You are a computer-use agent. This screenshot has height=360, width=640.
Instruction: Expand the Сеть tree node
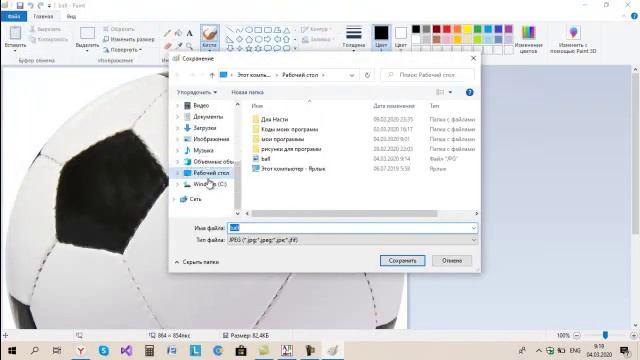pyautogui.click(x=174, y=199)
